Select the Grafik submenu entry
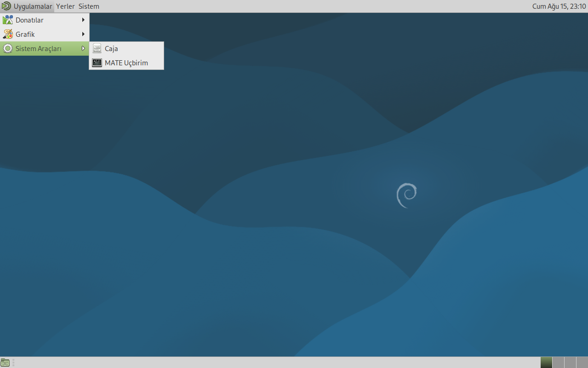588x368 pixels. point(45,34)
